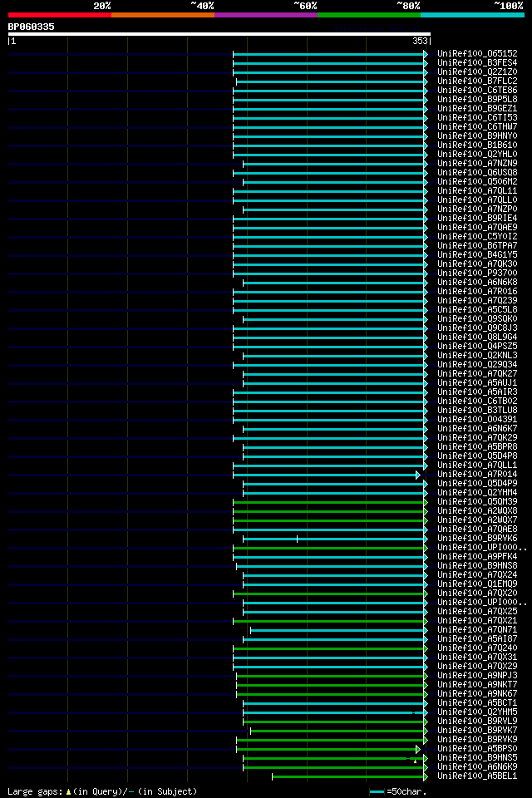This screenshot has width=532, height=798.
Task: Open hit UniRef100_Q2Z1Z0
Action: 477,71
